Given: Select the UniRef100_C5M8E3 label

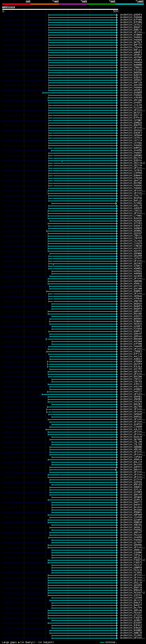Looking at the screenshot, I should tap(131, 352).
